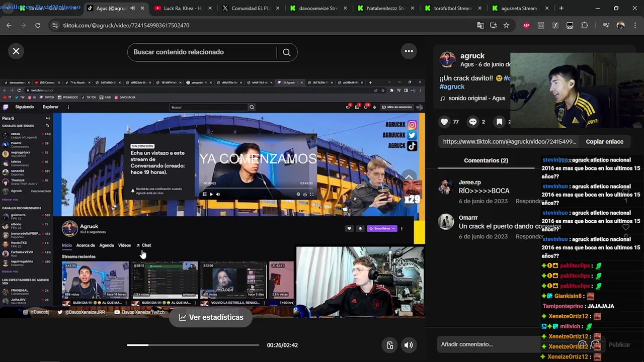
Task: Open the media control music-note button
Action: (606, 25)
